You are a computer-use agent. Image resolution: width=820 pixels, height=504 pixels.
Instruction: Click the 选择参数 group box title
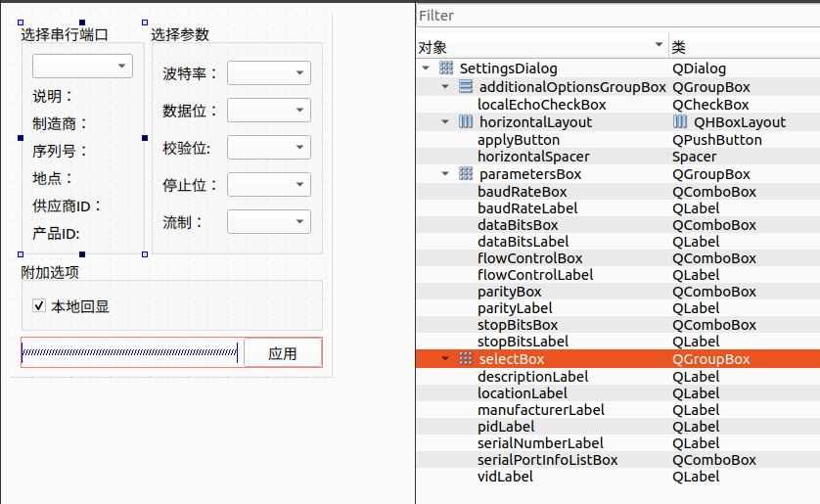tap(180, 34)
